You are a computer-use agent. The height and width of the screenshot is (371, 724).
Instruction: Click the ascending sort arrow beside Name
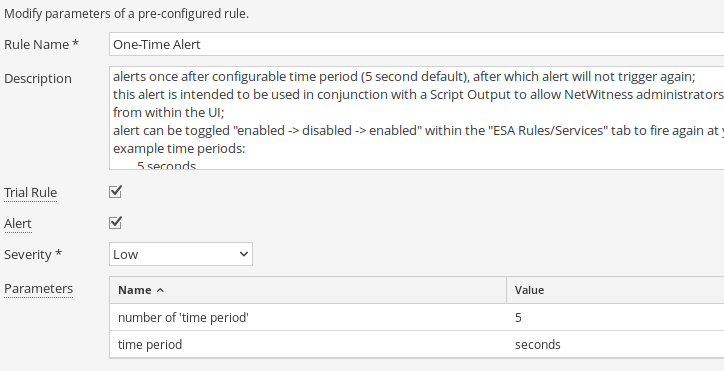pos(160,290)
